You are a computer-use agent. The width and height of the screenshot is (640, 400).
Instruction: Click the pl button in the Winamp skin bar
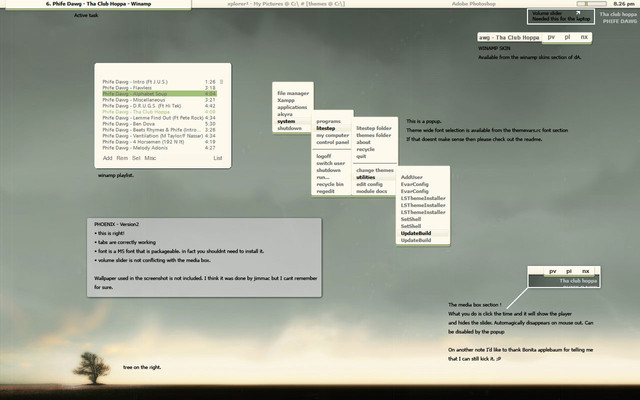[x=567, y=37]
